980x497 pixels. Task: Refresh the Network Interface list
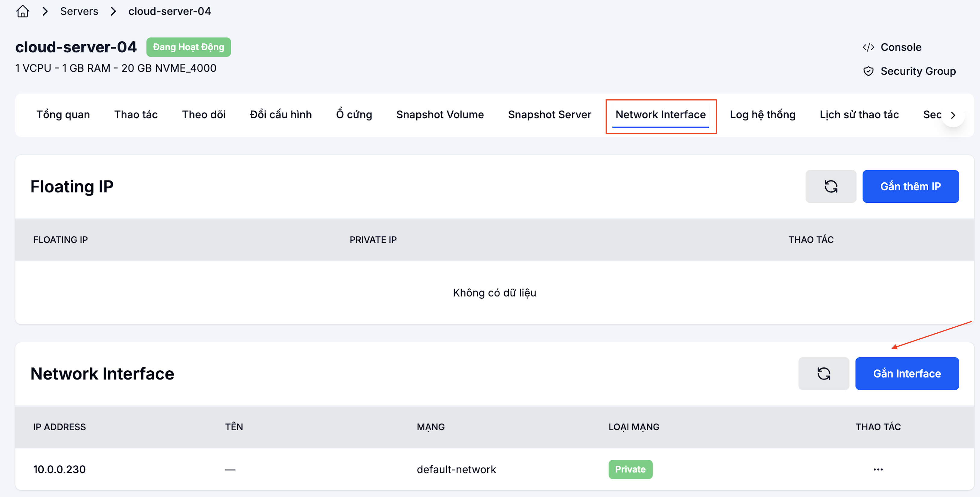pyautogui.click(x=824, y=373)
